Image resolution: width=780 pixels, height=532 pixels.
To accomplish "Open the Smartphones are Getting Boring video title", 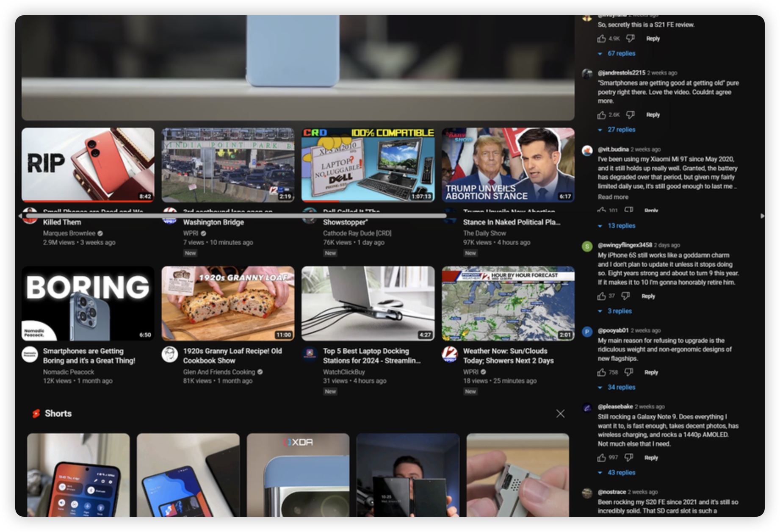I will [x=89, y=356].
